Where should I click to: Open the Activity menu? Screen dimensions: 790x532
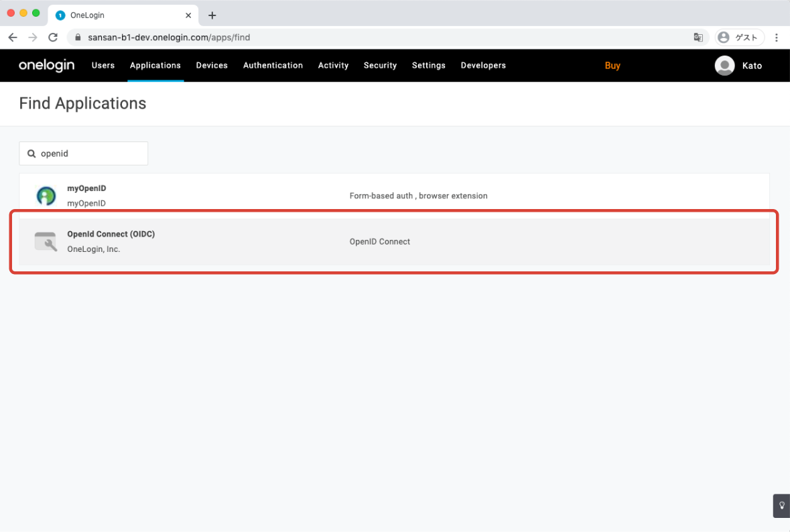pyautogui.click(x=333, y=66)
